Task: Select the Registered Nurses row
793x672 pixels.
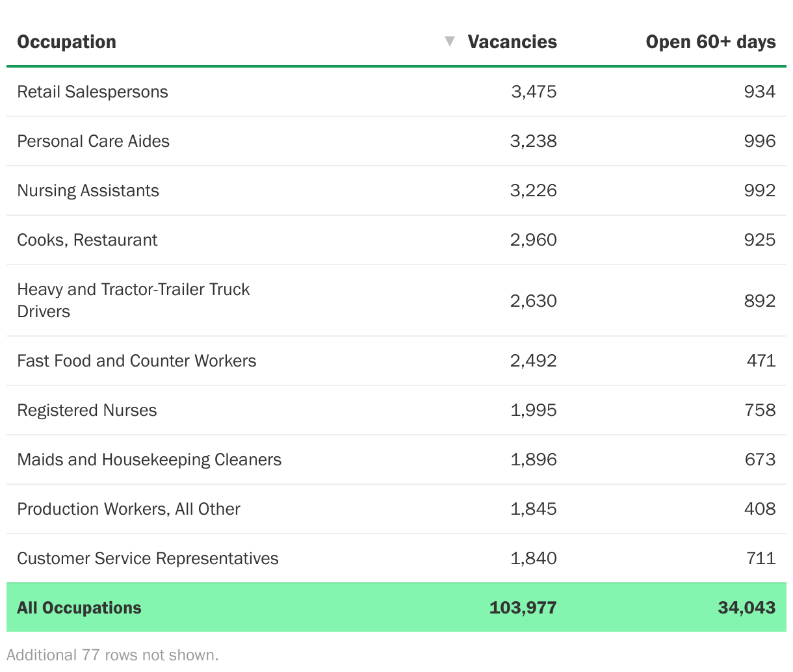Action: (86, 410)
